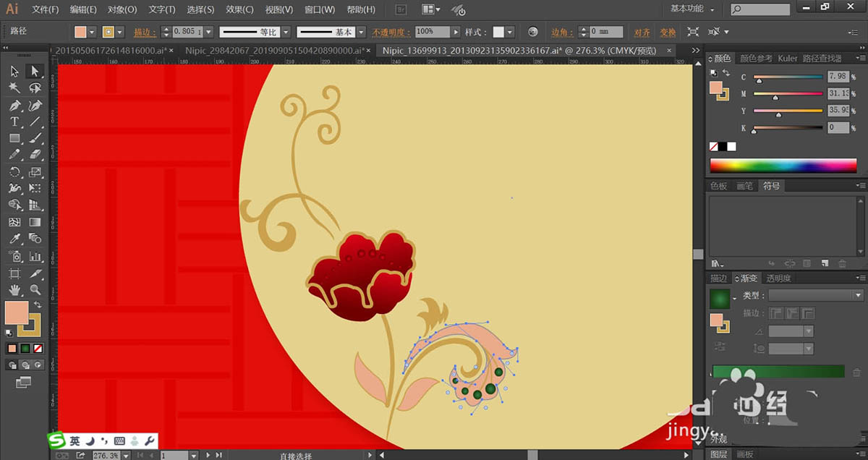
Task: Open stroke weight dropdown arrow
Action: tap(210, 33)
